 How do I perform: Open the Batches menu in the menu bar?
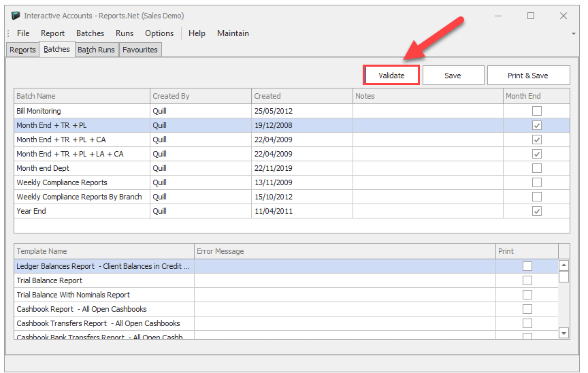[90, 33]
